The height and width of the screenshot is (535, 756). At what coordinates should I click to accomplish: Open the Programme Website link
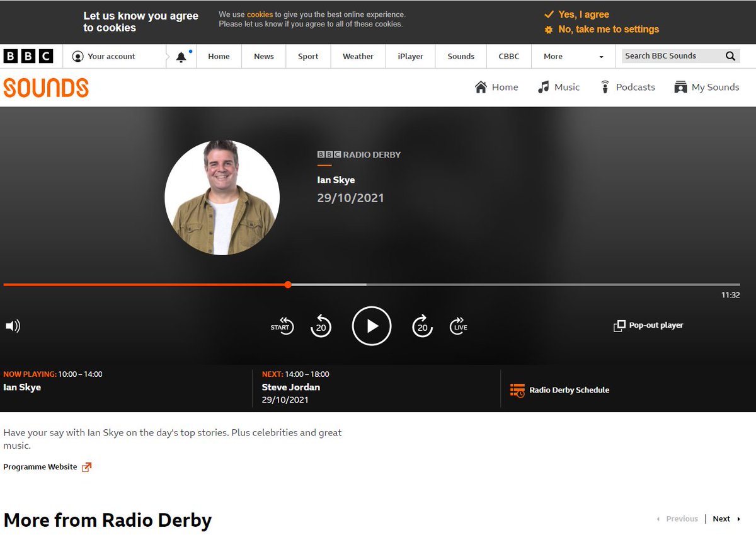[x=47, y=467]
